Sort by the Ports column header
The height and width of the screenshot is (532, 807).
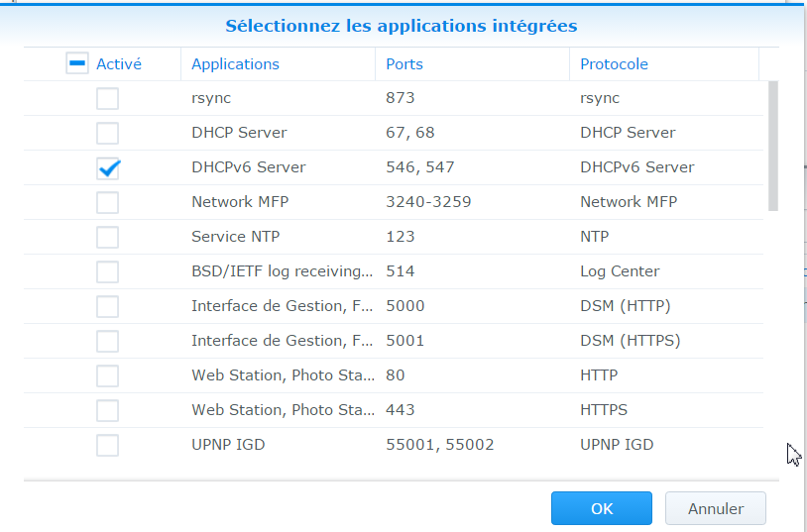click(x=404, y=63)
